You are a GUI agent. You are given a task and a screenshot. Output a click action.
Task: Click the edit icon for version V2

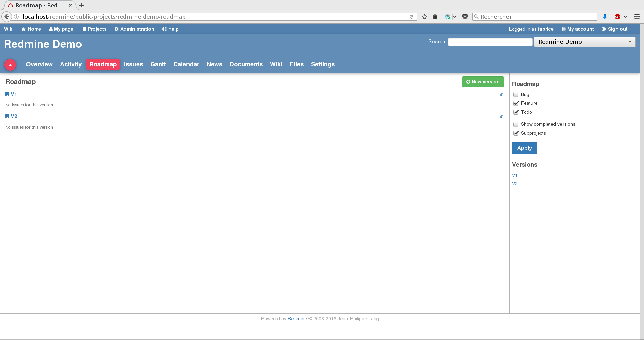[500, 117]
